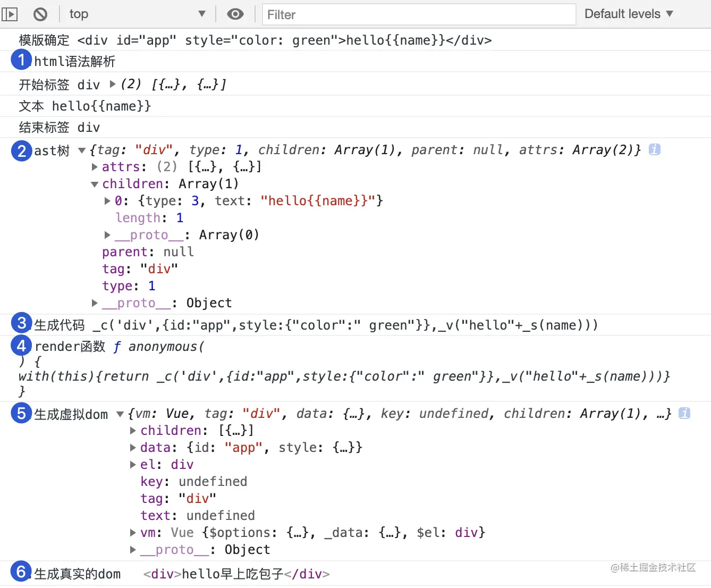Select the text: undefined property
This screenshot has height=588, width=711.
[198, 516]
